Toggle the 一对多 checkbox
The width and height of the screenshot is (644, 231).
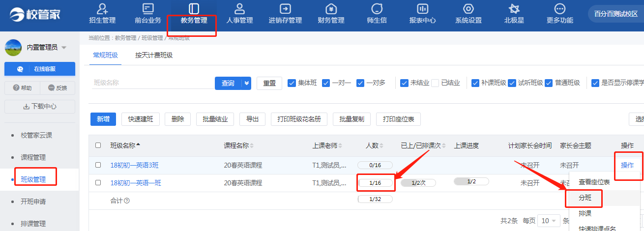pos(360,83)
